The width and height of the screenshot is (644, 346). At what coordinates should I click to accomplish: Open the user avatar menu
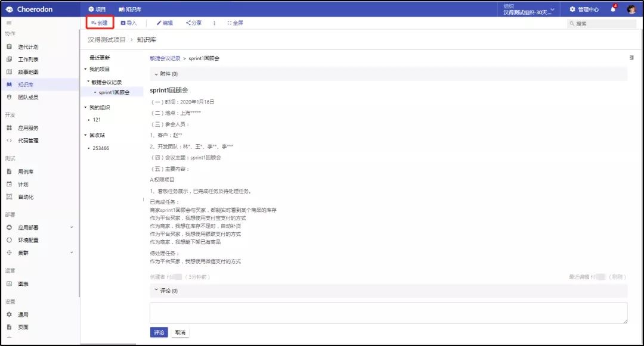pyautogui.click(x=631, y=10)
